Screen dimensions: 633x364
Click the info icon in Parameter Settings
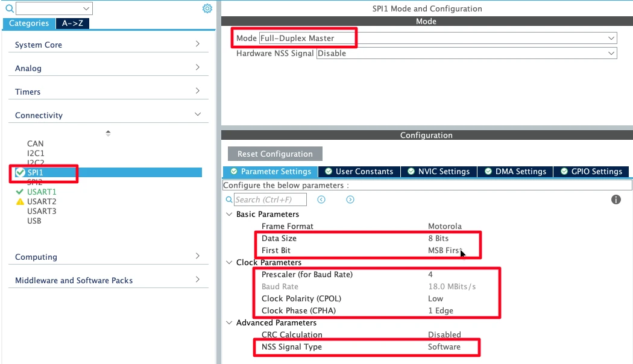(616, 199)
